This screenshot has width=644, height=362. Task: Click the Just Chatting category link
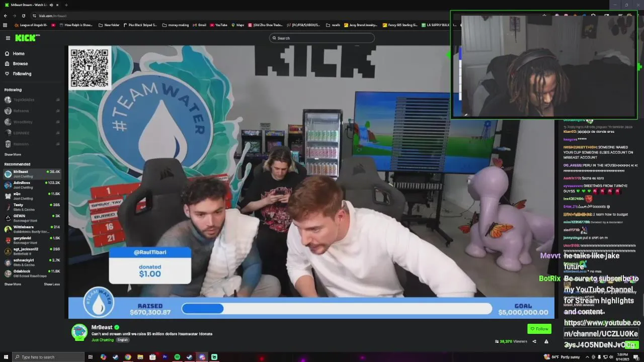click(103, 340)
